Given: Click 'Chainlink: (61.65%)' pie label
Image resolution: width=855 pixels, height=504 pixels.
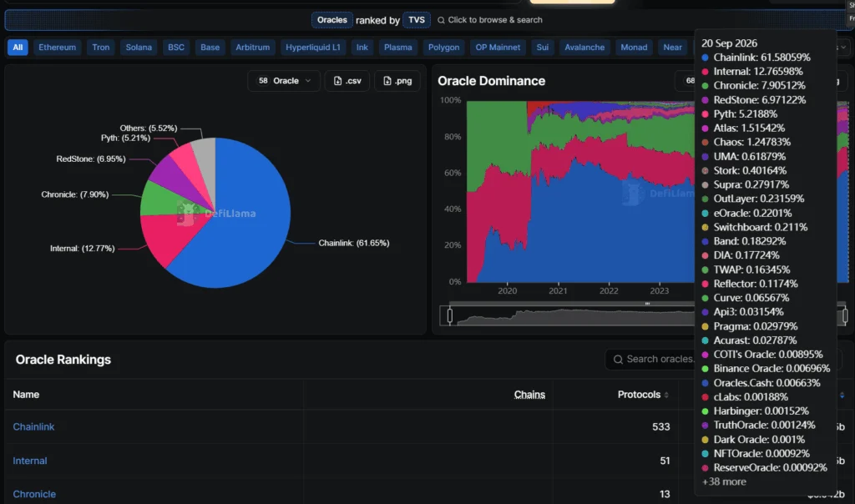Looking at the screenshot, I should 354,243.
